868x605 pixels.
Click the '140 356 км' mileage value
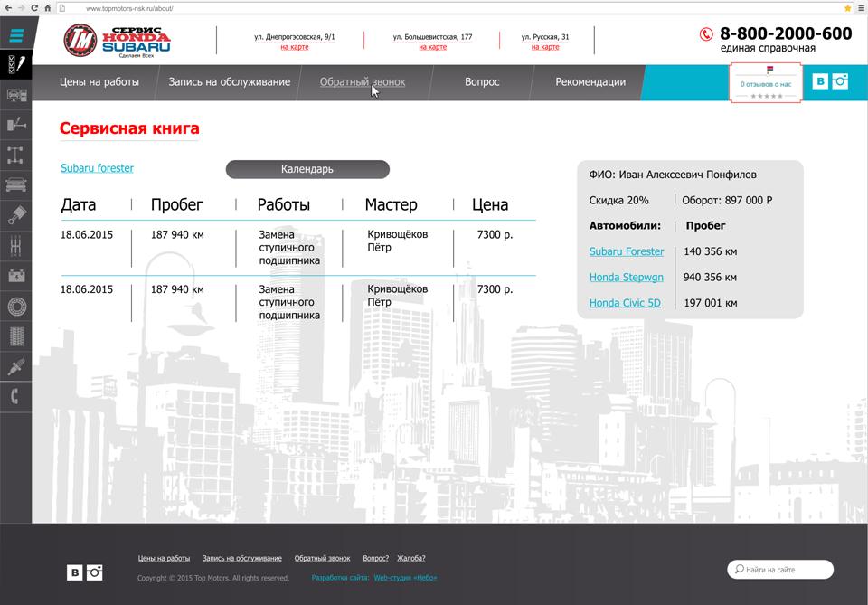(x=711, y=251)
